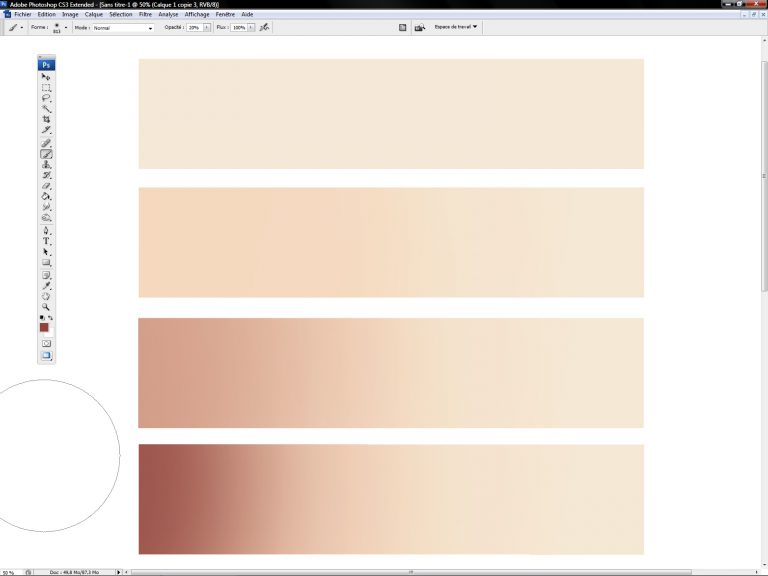Screen dimensions: 768x576
Task: Select the Brush tool in the toolbox
Action: 46,154
